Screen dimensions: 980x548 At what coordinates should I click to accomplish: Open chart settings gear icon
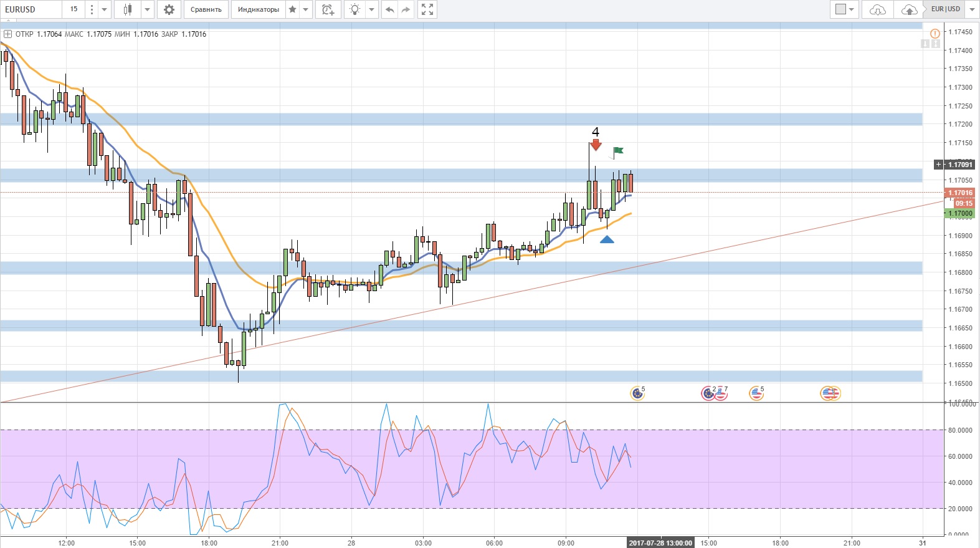click(x=169, y=9)
